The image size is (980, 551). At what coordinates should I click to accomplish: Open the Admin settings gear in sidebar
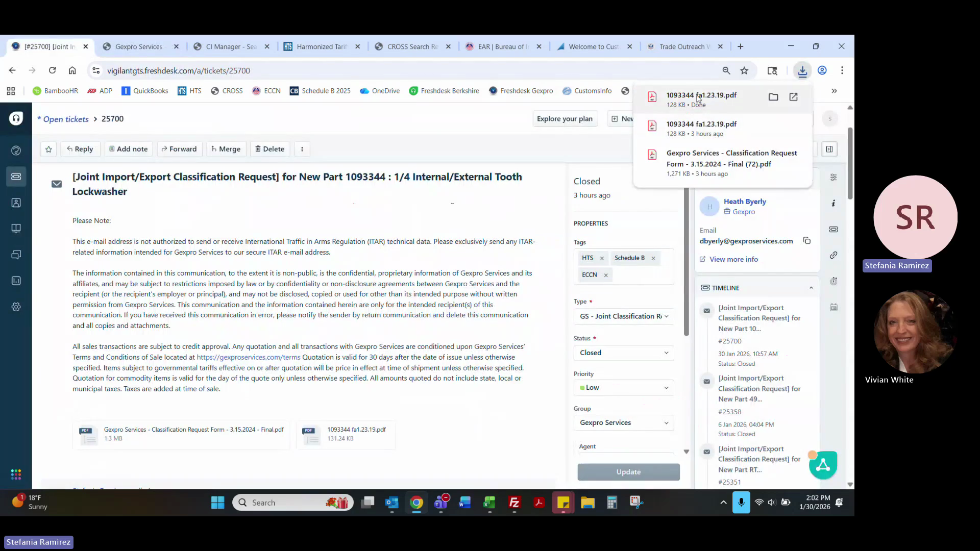tap(16, 307)
